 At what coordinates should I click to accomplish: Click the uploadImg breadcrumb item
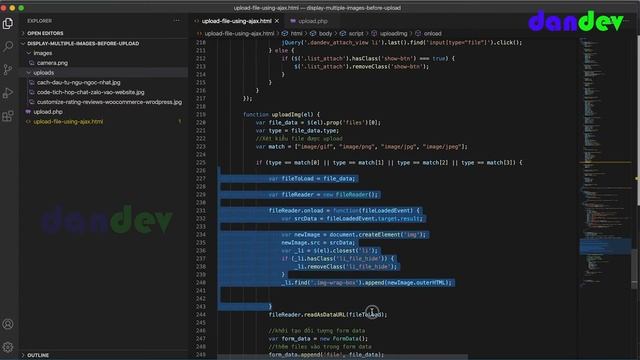[x=393, y=33]
